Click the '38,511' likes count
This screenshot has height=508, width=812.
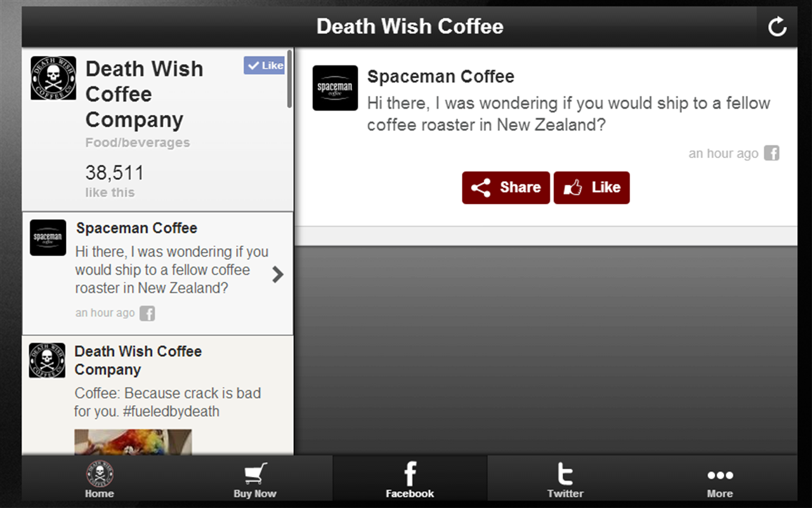pos(115,173)
